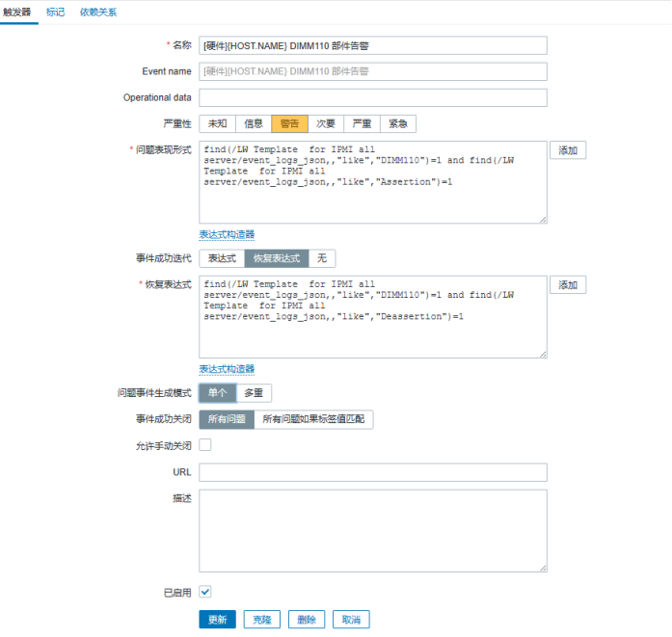This screenshot has width=672, height=637.
Task: Enable 允许手动关闭 checkbox
Action: [205, 445]
